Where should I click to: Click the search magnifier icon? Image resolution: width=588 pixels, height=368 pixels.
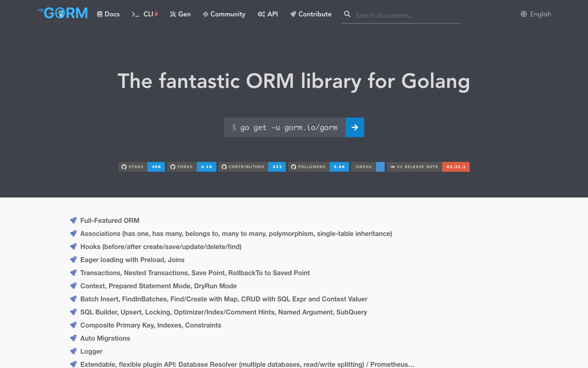[x=347, y=14]
